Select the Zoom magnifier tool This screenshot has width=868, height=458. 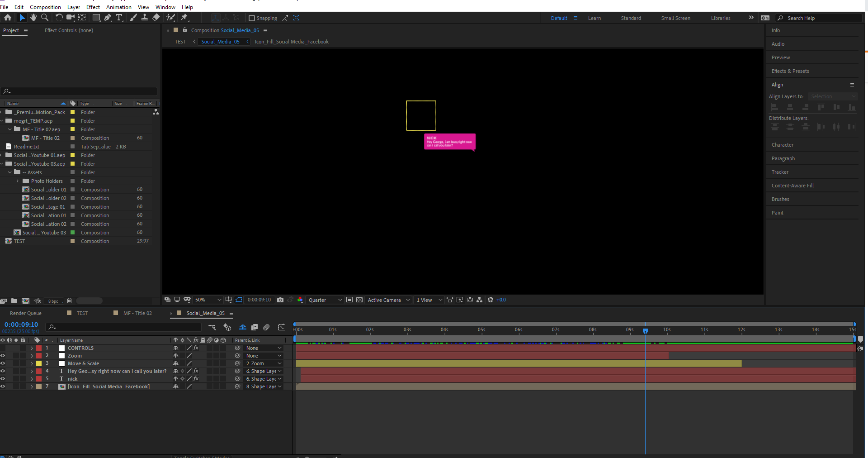click(45, 18)
